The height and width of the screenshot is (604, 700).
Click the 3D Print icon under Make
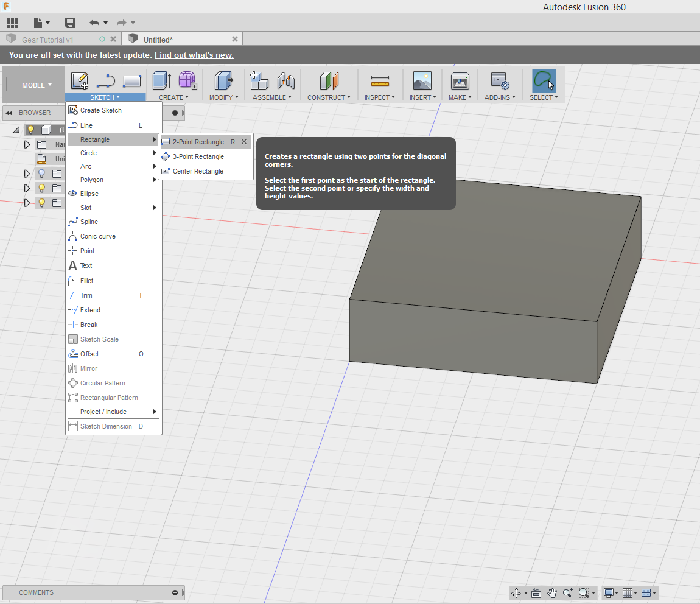pos(460,81)
